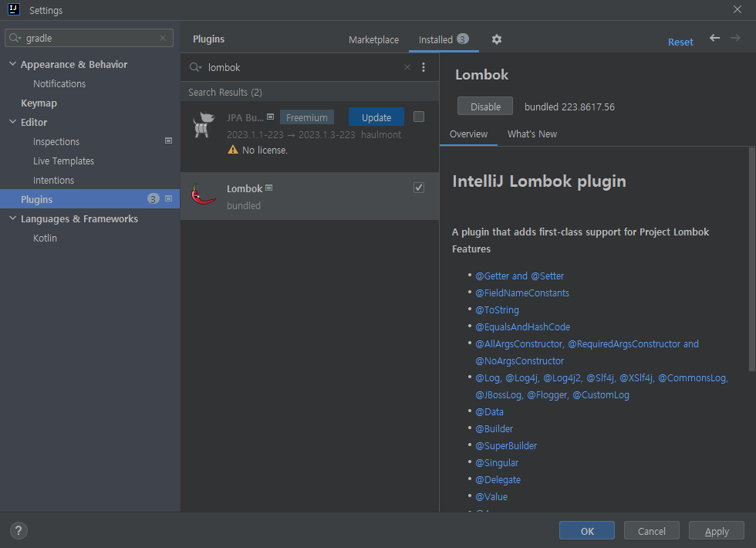Go forward with the right arrow icon
Viewport: 756px width, 548px height.
pos(735,38)
